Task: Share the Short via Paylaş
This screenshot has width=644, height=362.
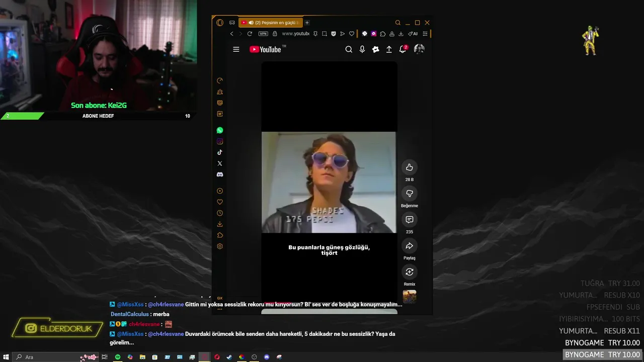Action: [410, 246]
